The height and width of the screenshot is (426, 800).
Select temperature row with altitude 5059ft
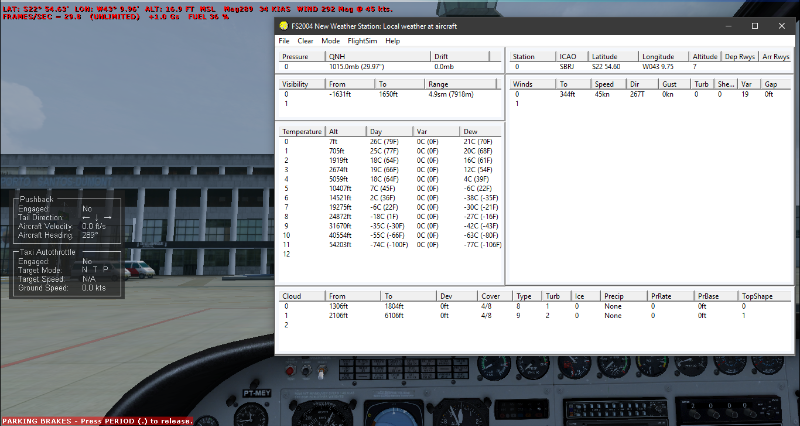(x=390, y=179)
